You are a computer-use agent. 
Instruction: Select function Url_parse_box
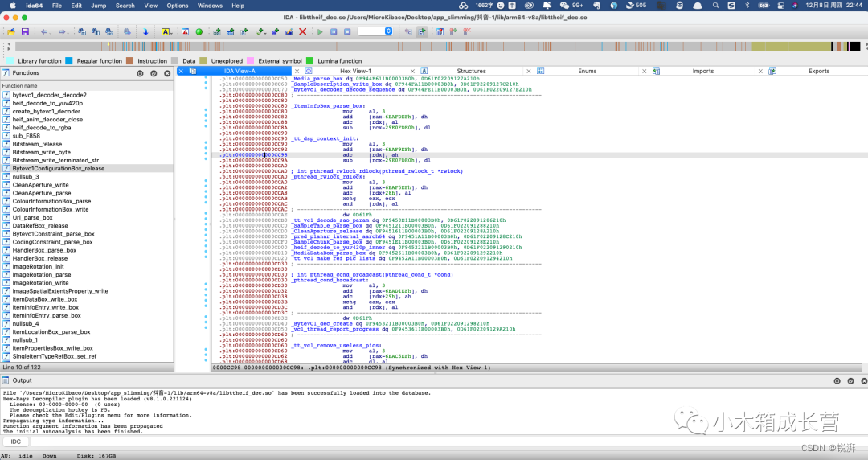click(32, 217)
